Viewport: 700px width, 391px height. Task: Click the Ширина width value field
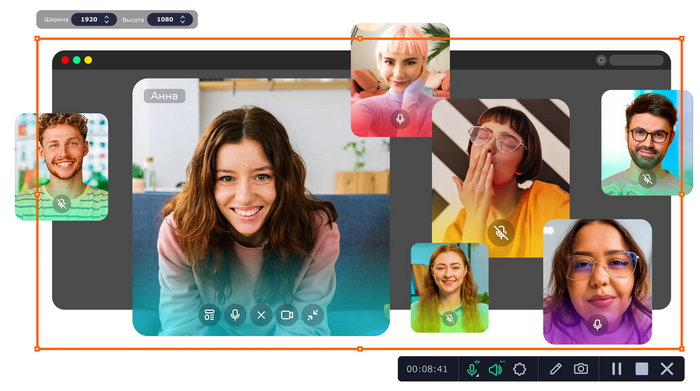(x=89, y=20)
